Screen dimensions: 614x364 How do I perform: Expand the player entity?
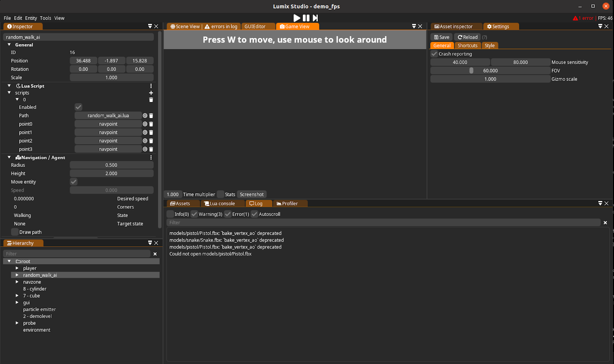[x=17, y=268]
